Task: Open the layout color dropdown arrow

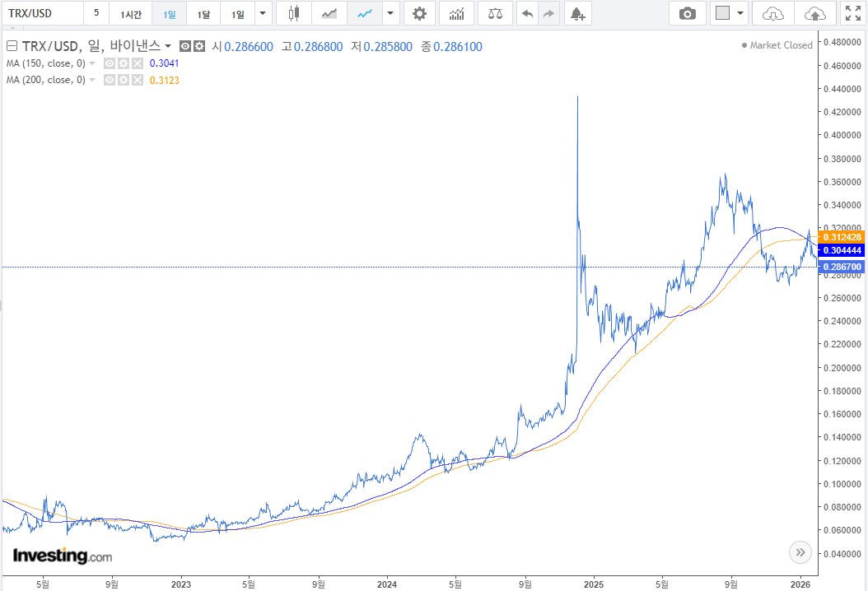Action: coord(740,13)
